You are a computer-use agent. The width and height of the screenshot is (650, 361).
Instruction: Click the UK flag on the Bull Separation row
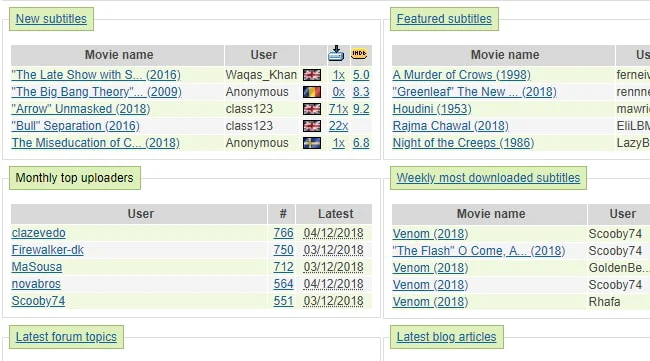click(312, 126)
